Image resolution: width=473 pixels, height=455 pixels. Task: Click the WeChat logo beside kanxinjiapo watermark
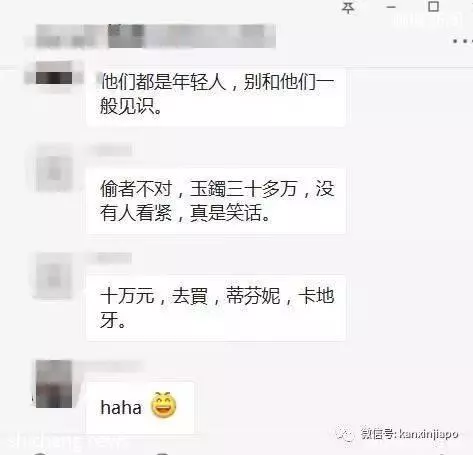click(x=345, y=433)
